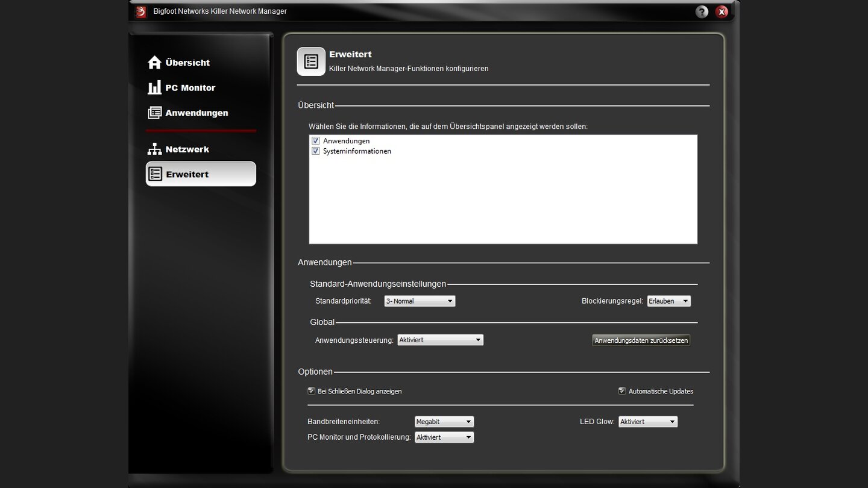Open the LED Glow dropdown

pyautogui.click(x=648, y=422)
